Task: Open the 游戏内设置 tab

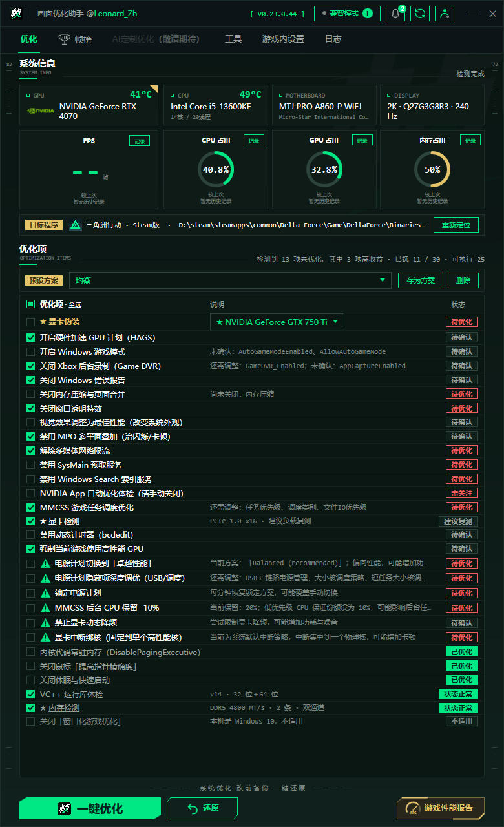Action: click(283, 39)
